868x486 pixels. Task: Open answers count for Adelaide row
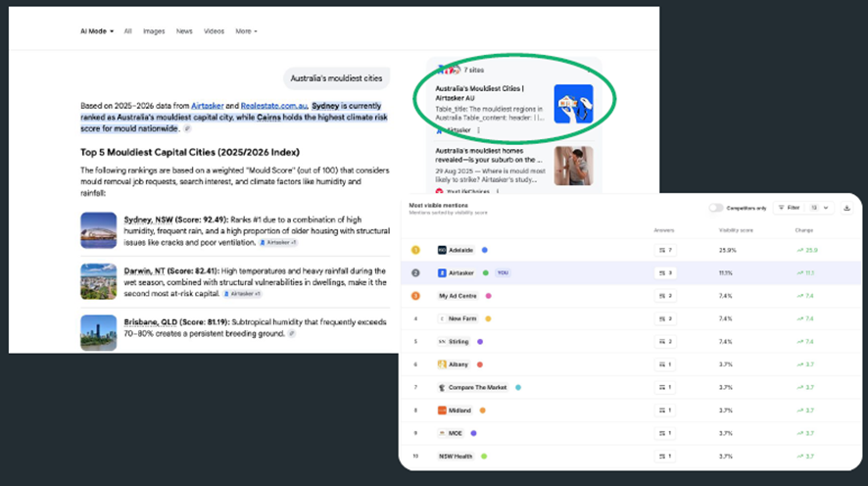(x=665, y=250)
